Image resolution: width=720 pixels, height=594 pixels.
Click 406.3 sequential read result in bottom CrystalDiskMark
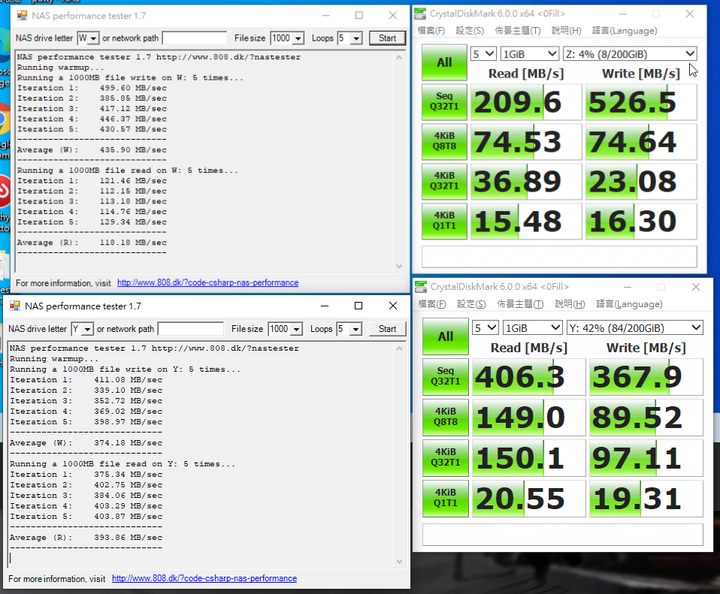(529, 377)
